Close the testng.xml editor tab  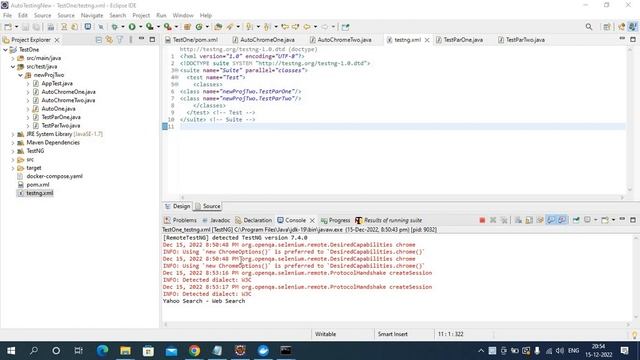click(427, 40)
